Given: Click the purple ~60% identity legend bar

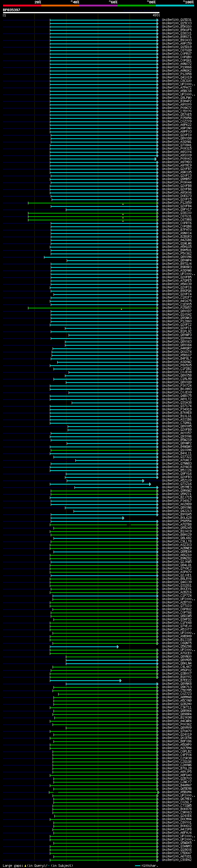Looking at the screenshot, I should click(x=98, y=6).
